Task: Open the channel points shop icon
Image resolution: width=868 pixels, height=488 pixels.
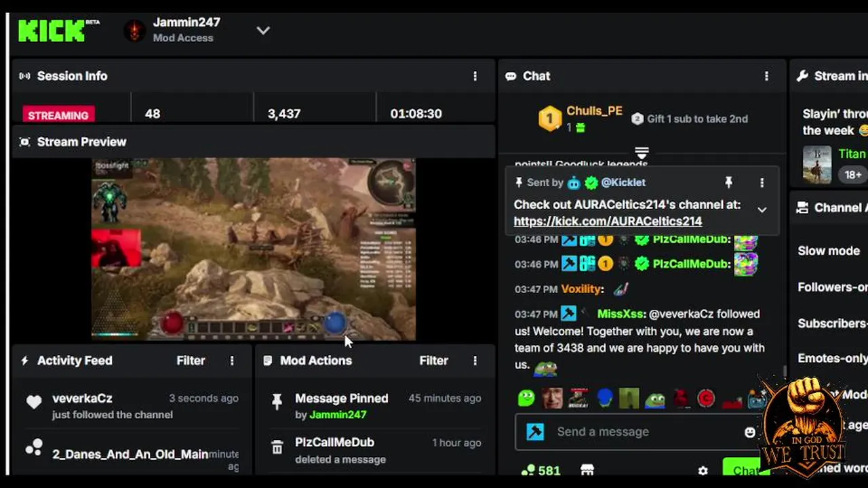Action: (x=587, y=470)
